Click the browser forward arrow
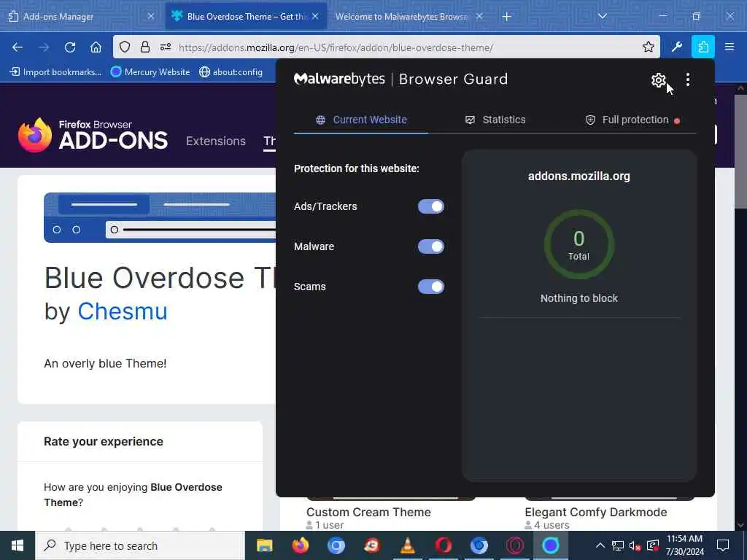Screen dimensions: 747x560 tap(44, 47)
